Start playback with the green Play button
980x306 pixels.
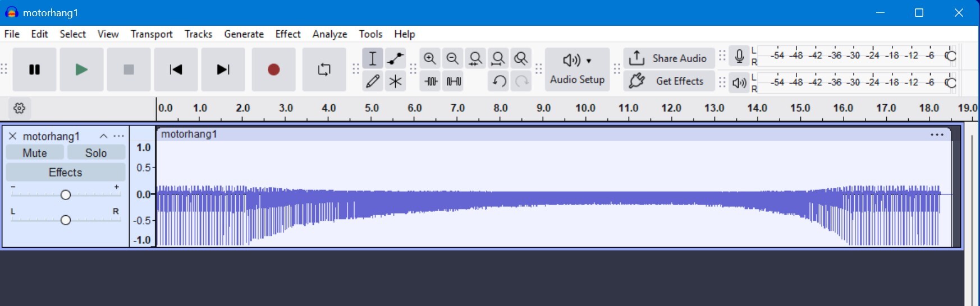click(81, 69)
